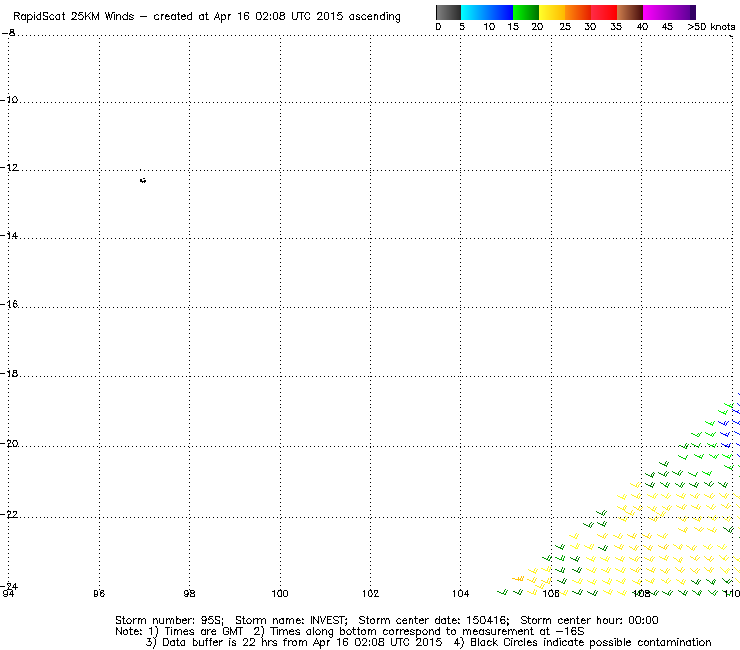Click the small black storm center marker

click(143, 180)
